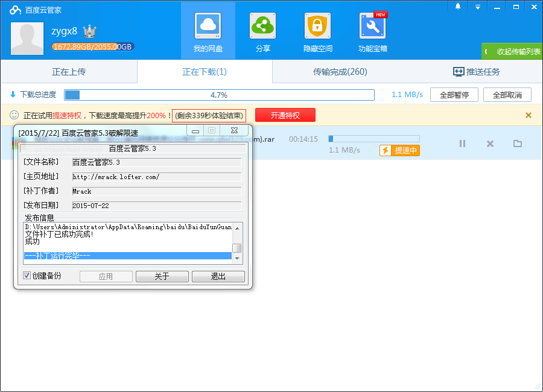
Task: Switch to 正在下载(1) tab
Action: coord(205,72)
